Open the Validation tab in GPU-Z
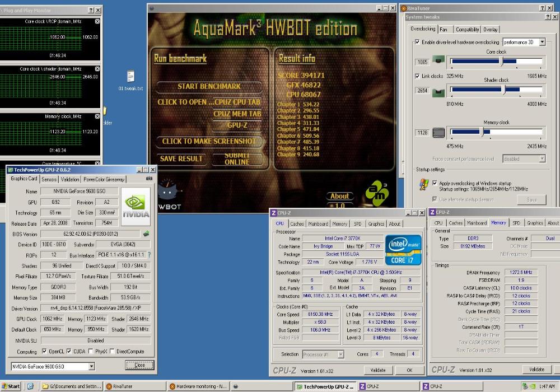This screenshot has width=560, height=392. 69,179
